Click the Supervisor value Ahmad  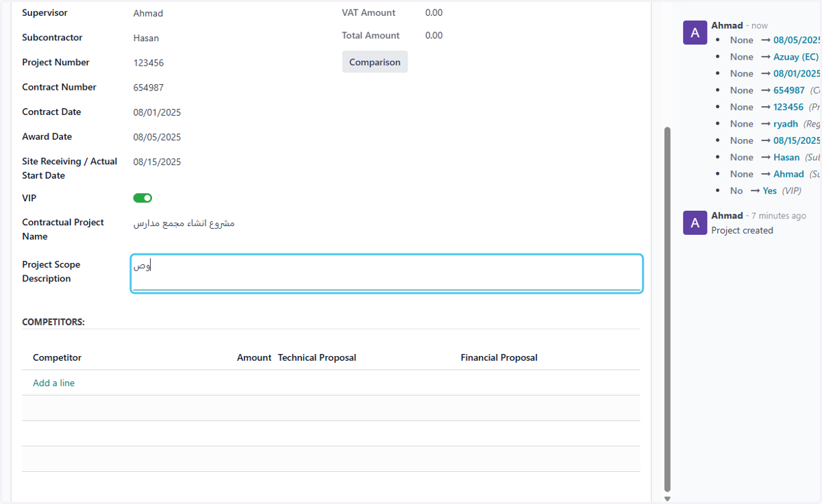click(x=148, y=13)
